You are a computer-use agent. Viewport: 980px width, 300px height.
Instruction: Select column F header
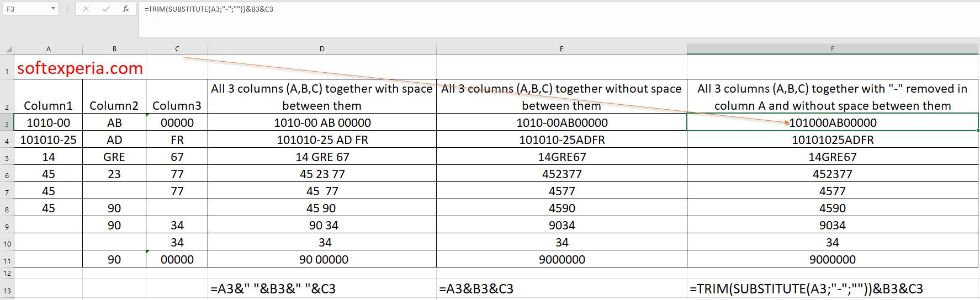click(832, 49)
